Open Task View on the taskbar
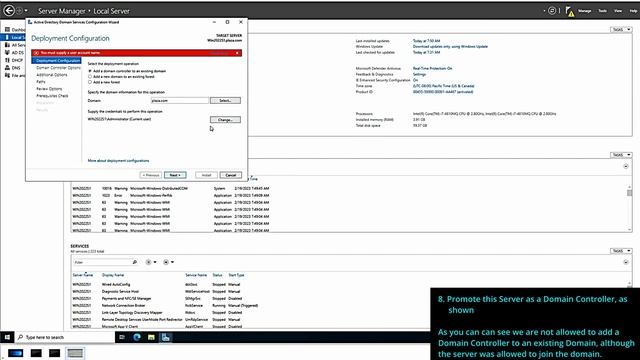640x360 pixels. [122, 337]
